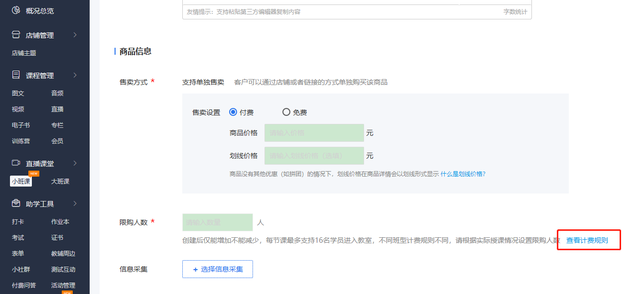Click the 概况总览 pie chart icon
This screenshot has height=294, width=644.
[x=16, y=10]
